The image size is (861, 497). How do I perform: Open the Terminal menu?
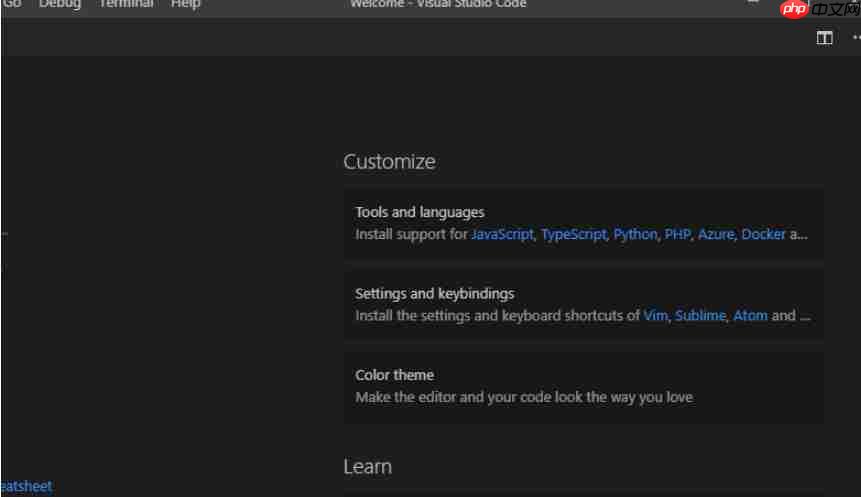point(126,4)
